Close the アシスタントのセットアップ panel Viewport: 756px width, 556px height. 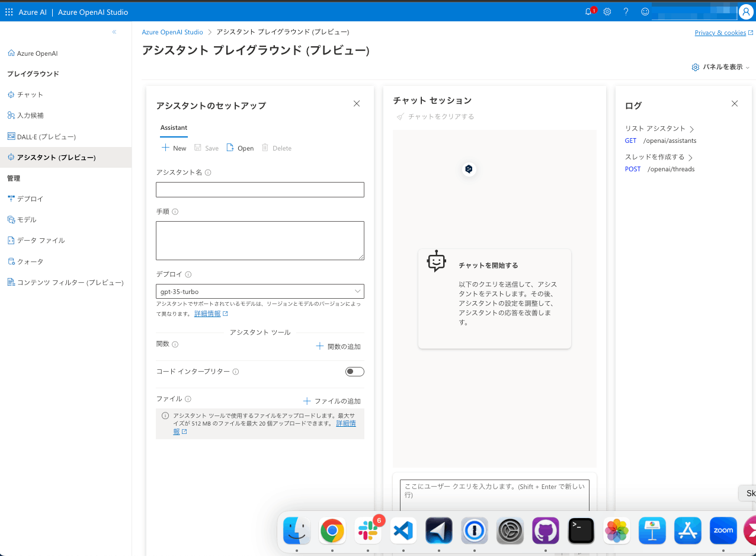(357, 104)
